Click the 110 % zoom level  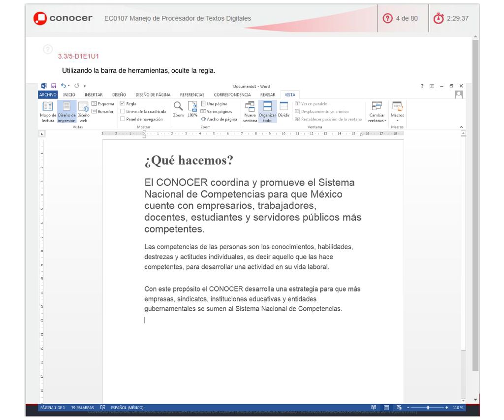[x=458, y=408]
